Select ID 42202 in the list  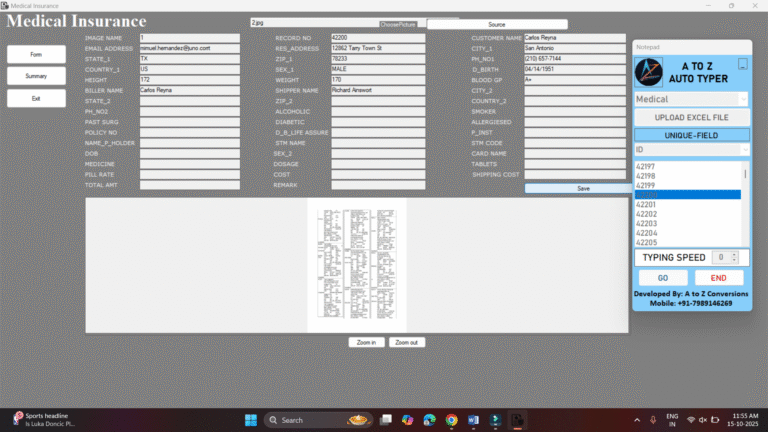point(688,214)
